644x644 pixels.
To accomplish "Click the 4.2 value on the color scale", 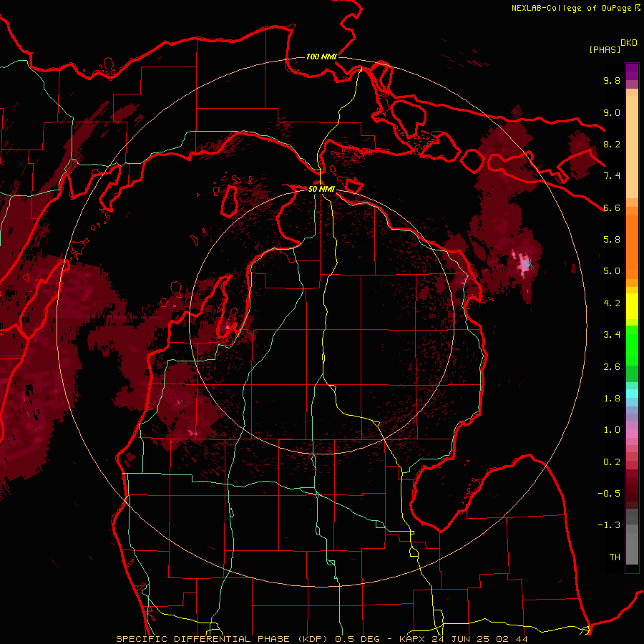I will tap(612, 303).
